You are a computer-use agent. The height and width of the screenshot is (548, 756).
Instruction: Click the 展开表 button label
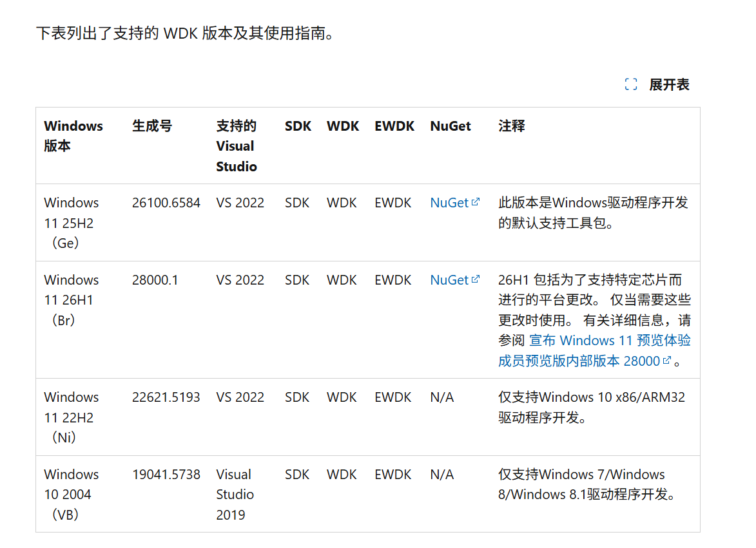click(x=669, y=85)
